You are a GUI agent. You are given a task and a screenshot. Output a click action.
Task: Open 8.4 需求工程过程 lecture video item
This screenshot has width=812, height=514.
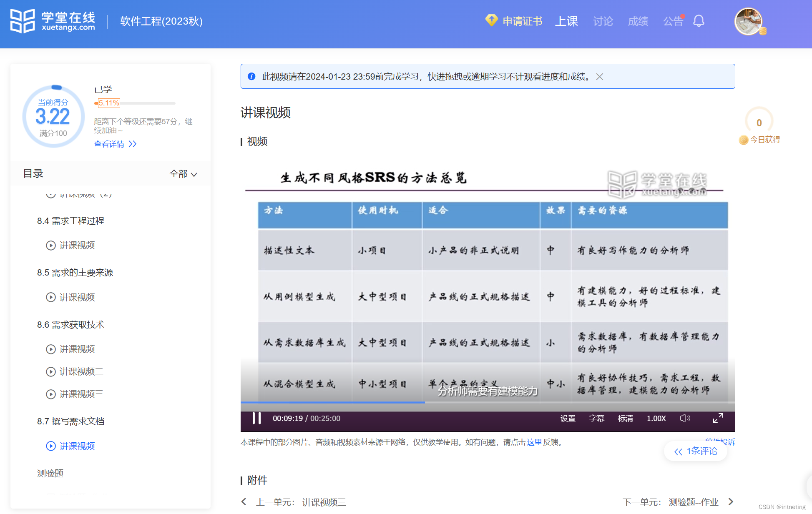77,246
